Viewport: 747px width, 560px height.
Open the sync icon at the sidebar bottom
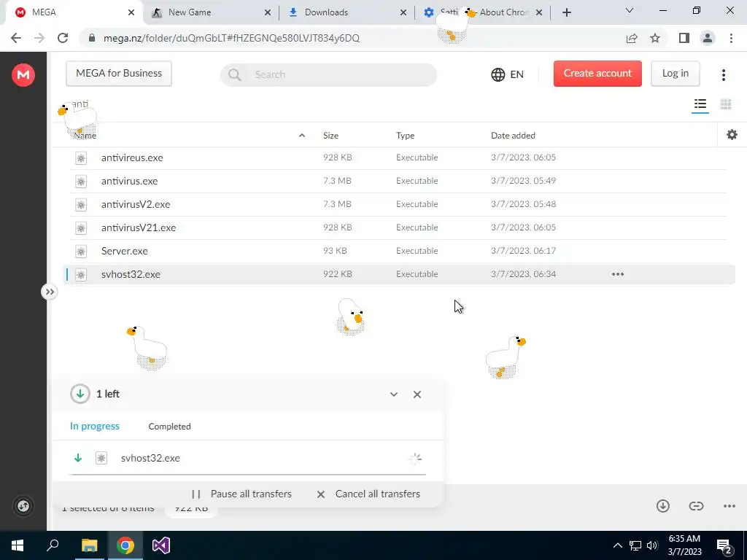(x=23, y=506)
